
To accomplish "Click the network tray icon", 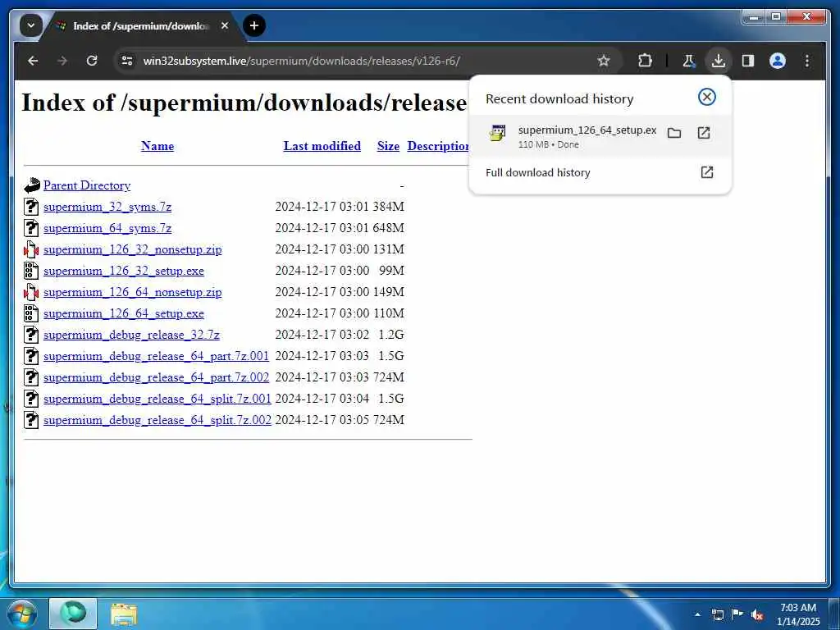I will point(717,614).
